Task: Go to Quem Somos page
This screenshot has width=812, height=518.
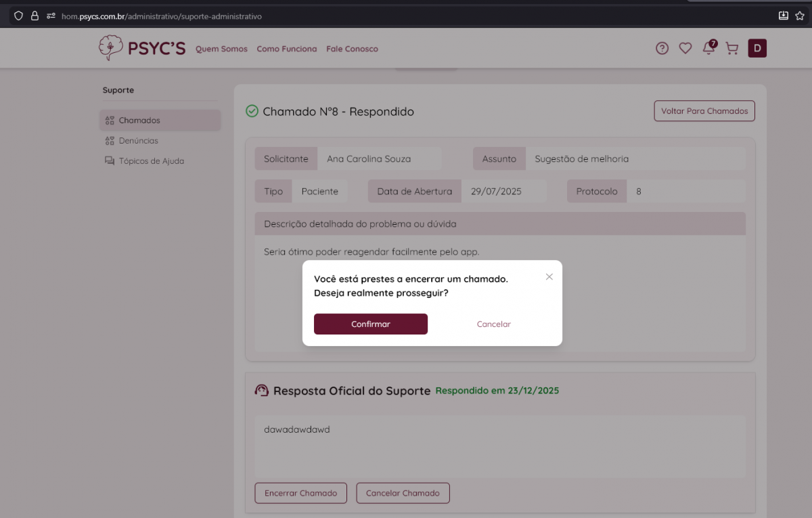Action: tap(221, 49)
